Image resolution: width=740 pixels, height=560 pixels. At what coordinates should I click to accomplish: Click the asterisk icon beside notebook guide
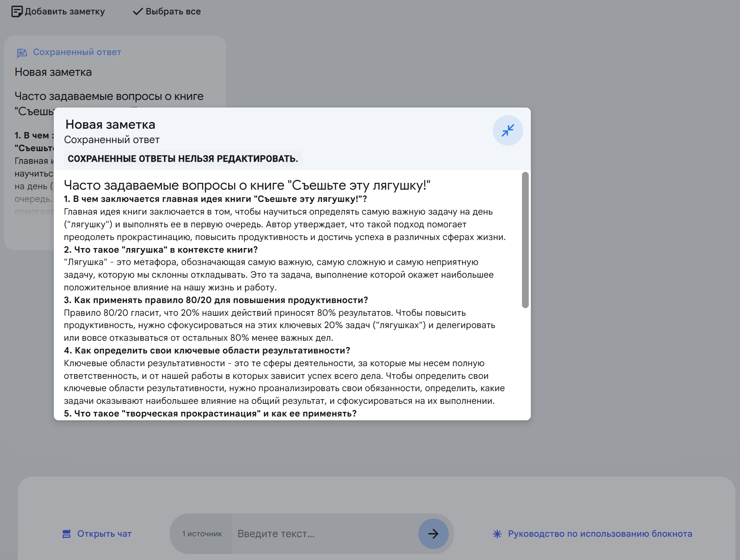(x=497, y=534)
